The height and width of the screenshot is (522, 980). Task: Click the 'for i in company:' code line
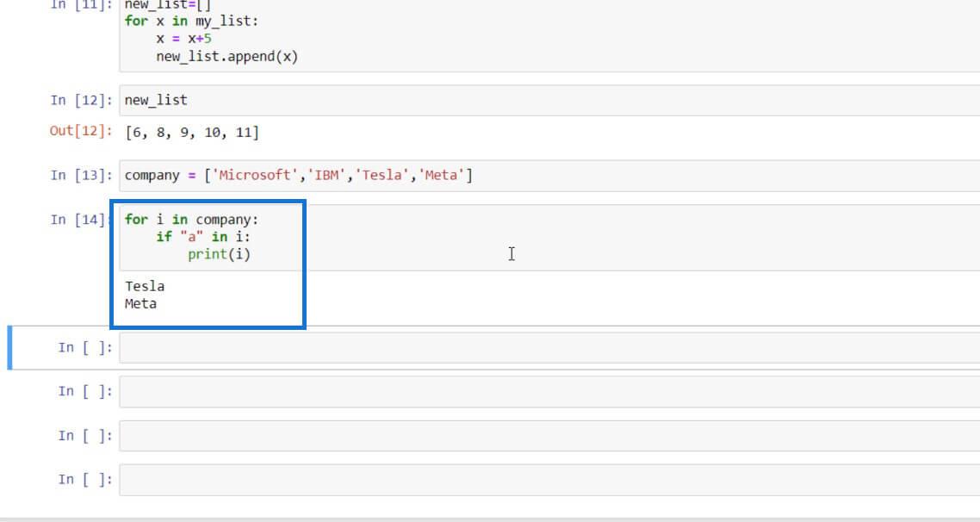(191, 219)
